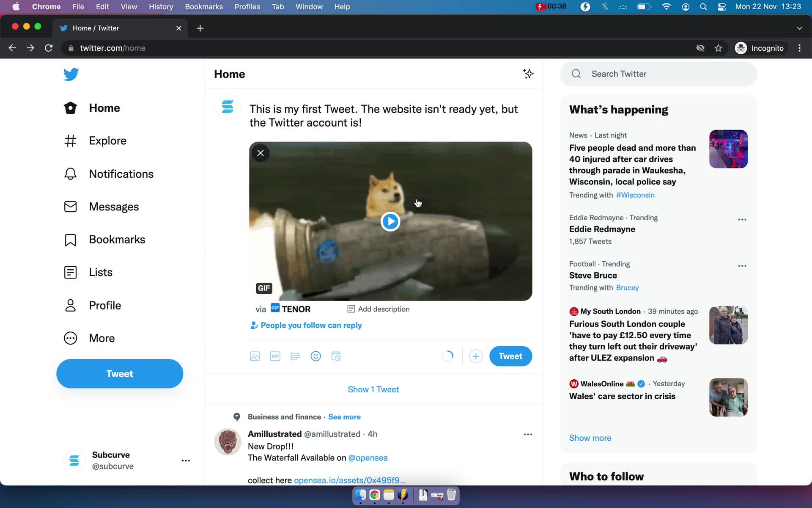
Task: Close the Home / Twitter tab
Action: coord(178,28)
